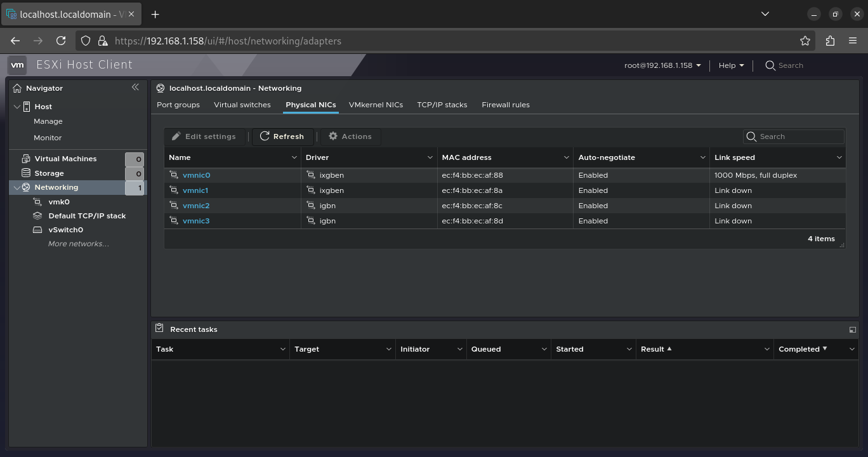Click the site security lock icon
Screen dimensions: 868x457
(103, 41)
